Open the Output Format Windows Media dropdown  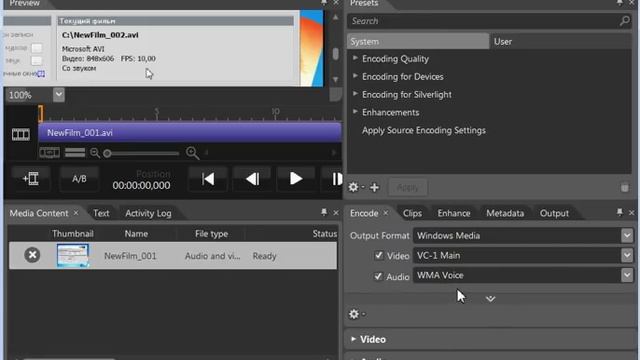627,236
